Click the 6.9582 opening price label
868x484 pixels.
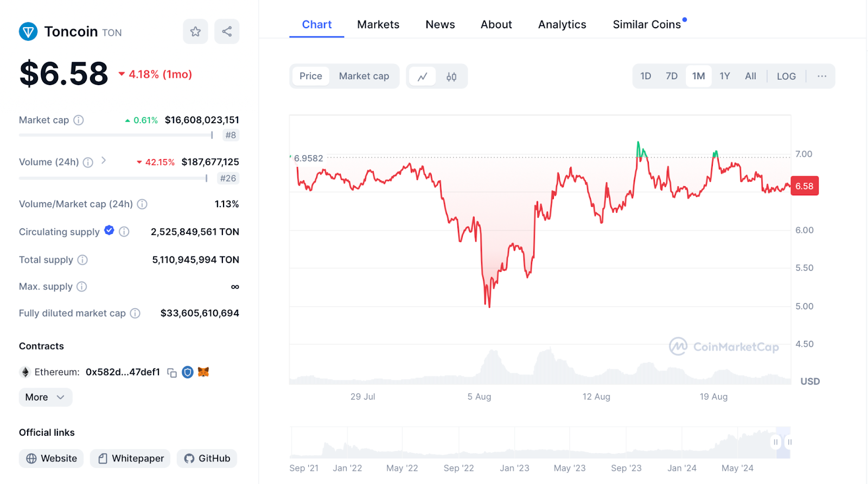tap(308, 158)
